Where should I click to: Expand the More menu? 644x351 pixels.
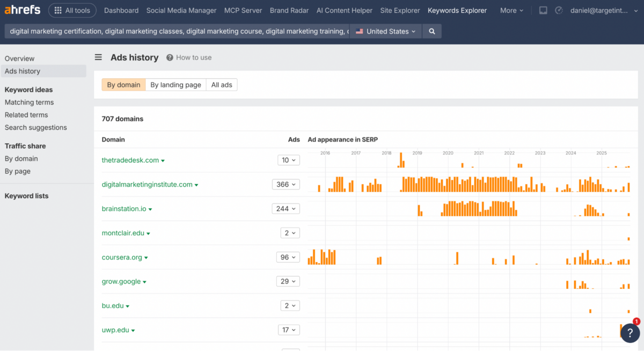tap(511, 10)
